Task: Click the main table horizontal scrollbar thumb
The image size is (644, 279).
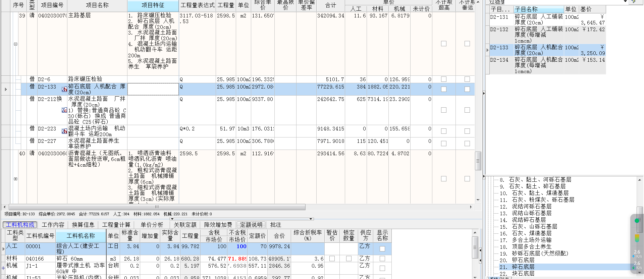Action: 157,207
